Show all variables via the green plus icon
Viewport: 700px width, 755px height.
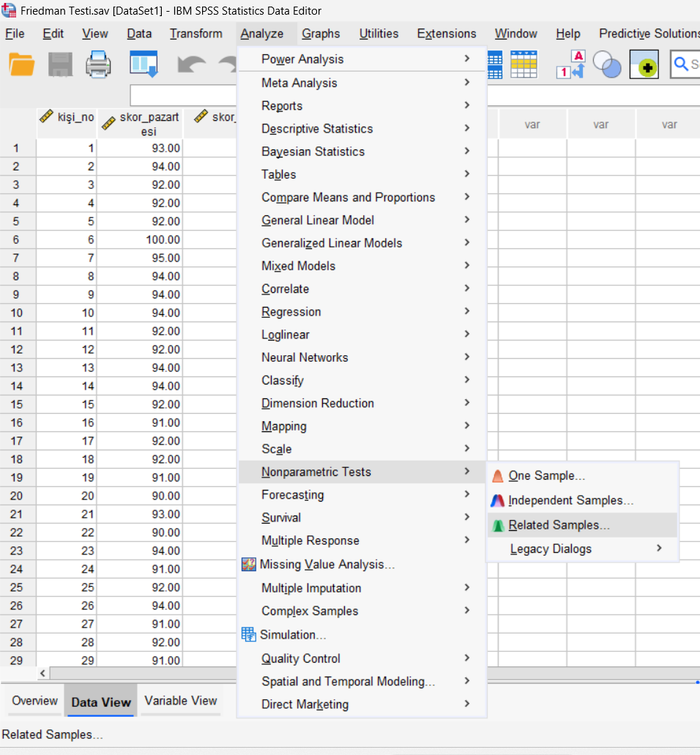644,64
